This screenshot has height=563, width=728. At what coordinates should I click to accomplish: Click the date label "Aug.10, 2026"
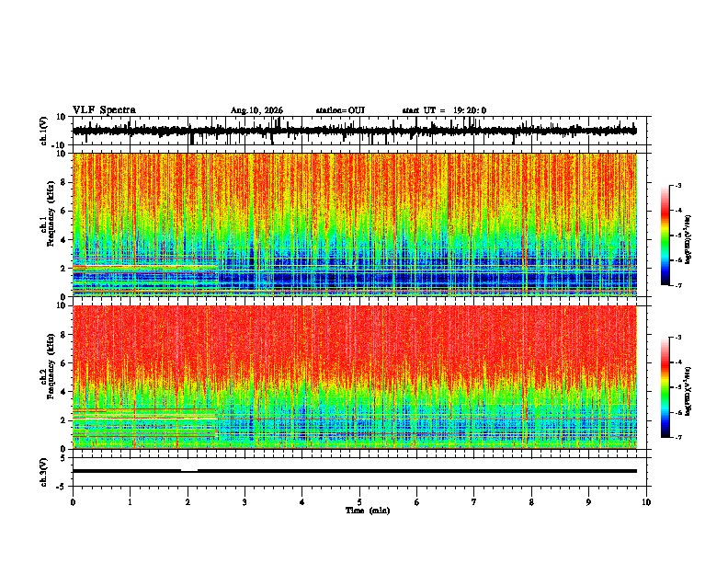coord(256,110)
